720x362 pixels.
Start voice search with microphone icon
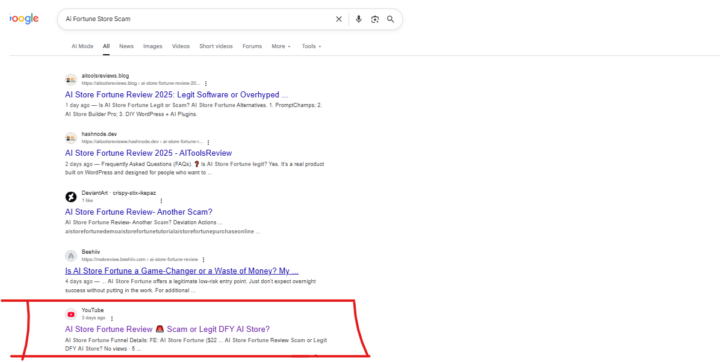[x=359, y=19]
